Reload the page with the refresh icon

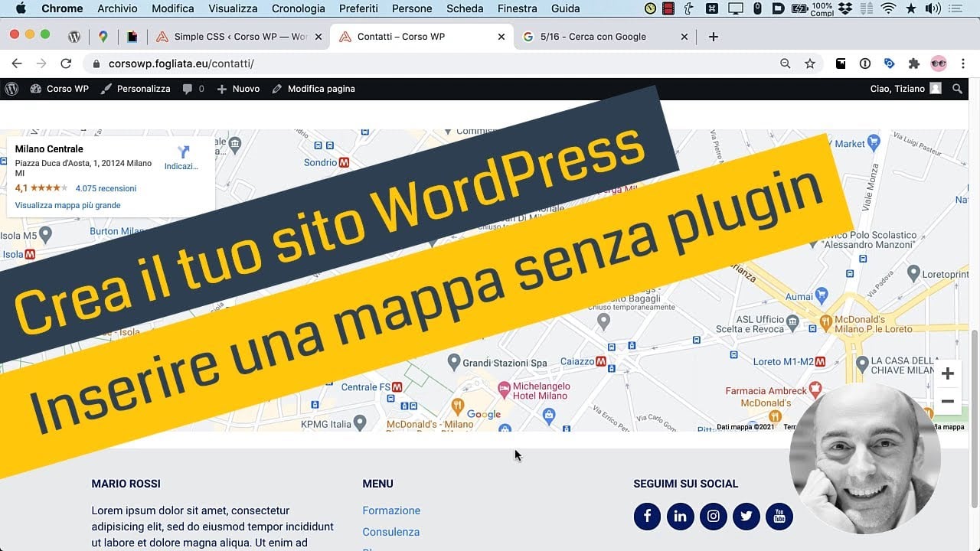[x=66, y=64]
